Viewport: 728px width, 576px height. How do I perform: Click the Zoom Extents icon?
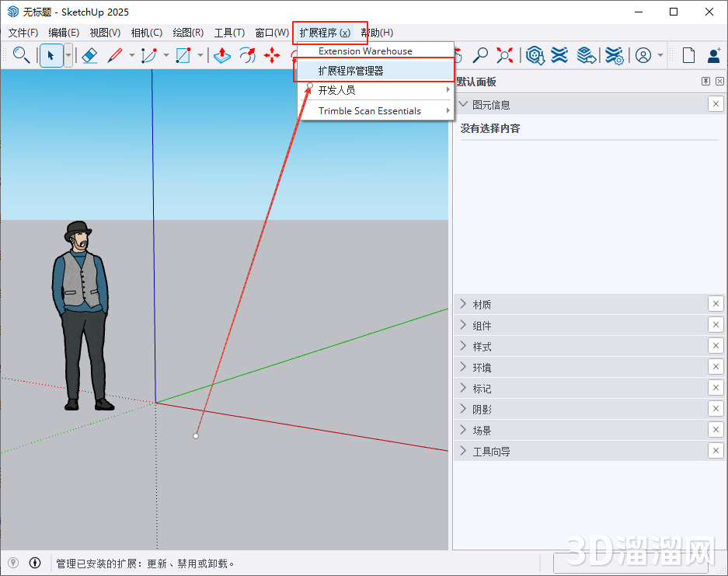(503, 55)
